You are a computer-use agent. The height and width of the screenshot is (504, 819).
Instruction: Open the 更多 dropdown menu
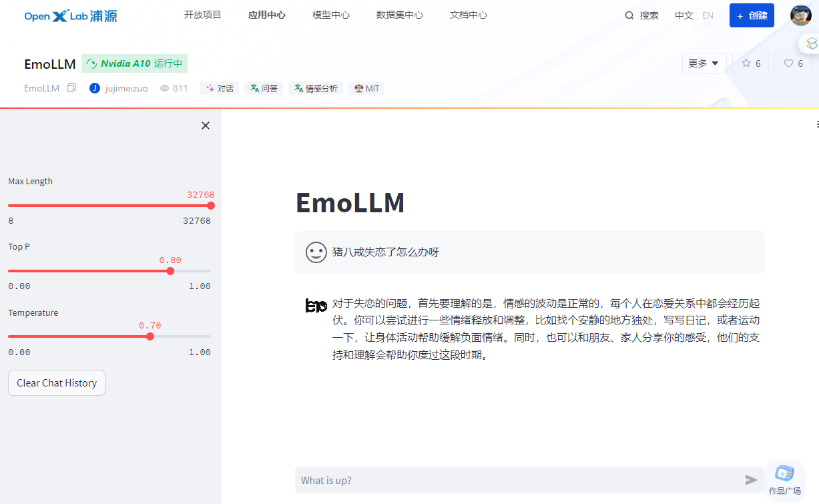coord(704,63)
